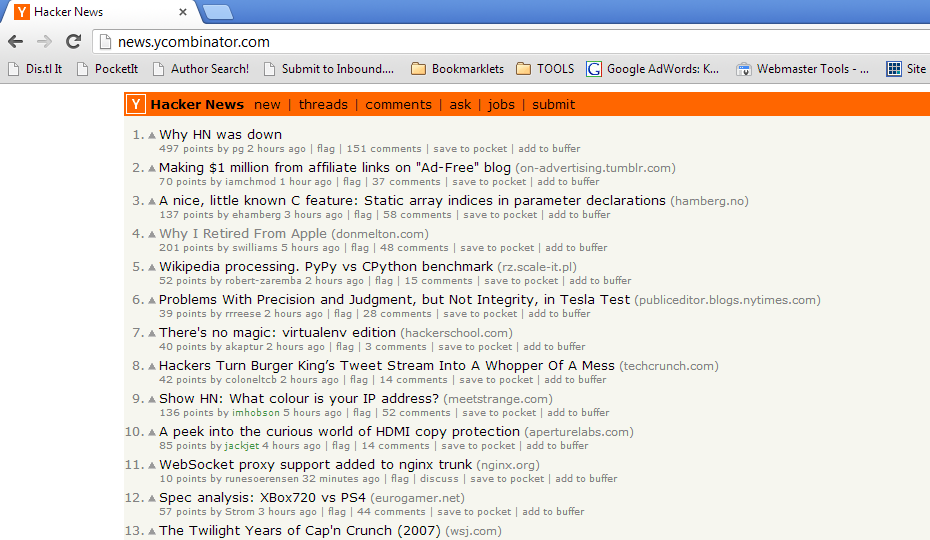Open user profile swilliams
Image resolution: width=930 pixels, height=540 pixels.
pos(254,247)
